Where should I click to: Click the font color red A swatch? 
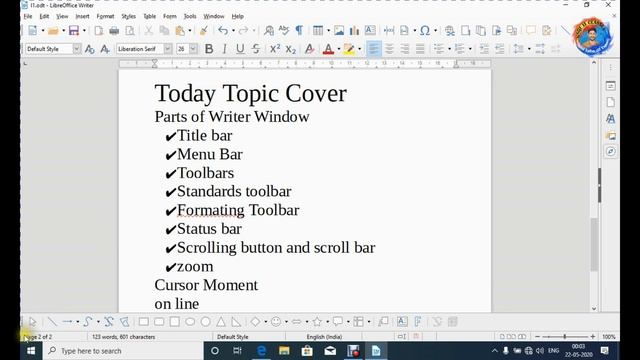coord(328,49)
